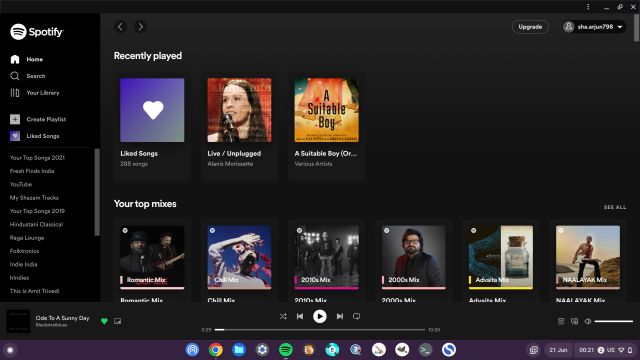Play the current song
This screenshot has height=360, width=640.
click(320, 316)
